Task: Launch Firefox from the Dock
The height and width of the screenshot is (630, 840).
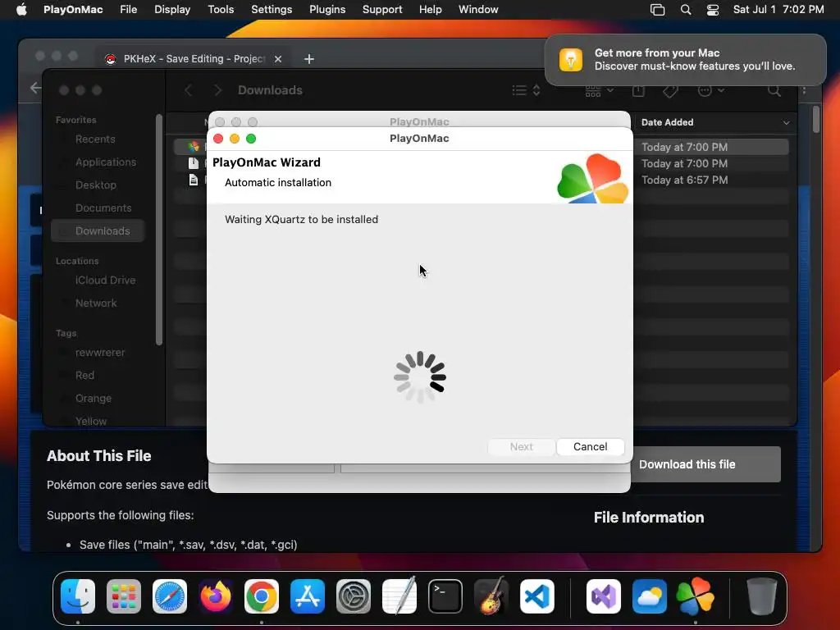Action: point(216,596)
